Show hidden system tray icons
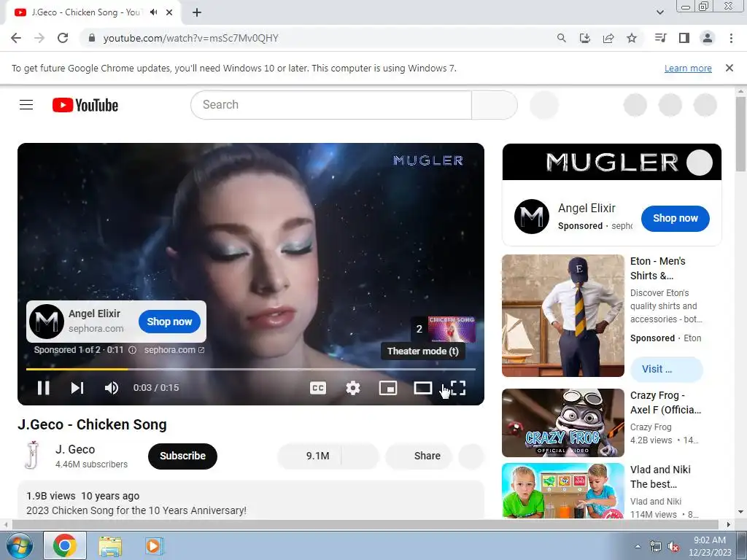This screenshot has width=747, height=560. coord(638,546)
